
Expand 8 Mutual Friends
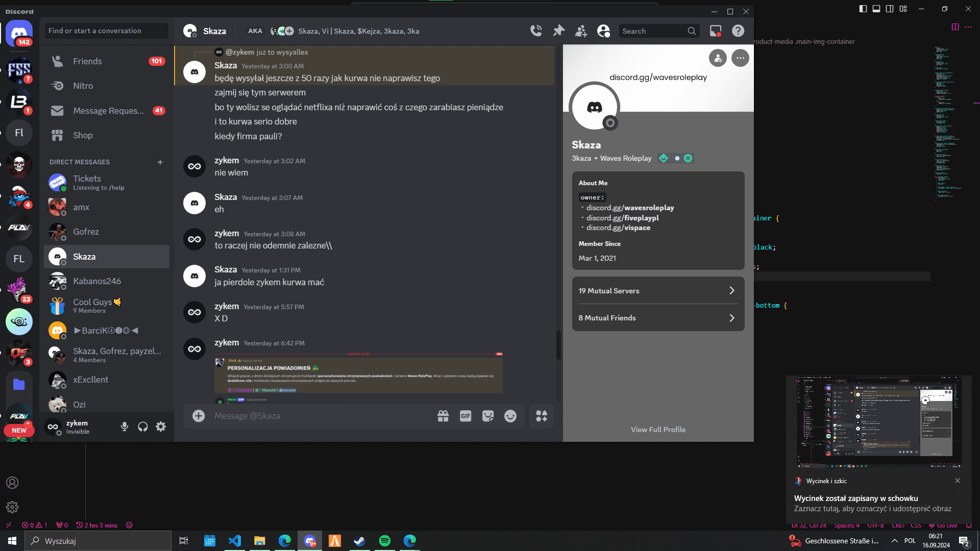point(658,318)
